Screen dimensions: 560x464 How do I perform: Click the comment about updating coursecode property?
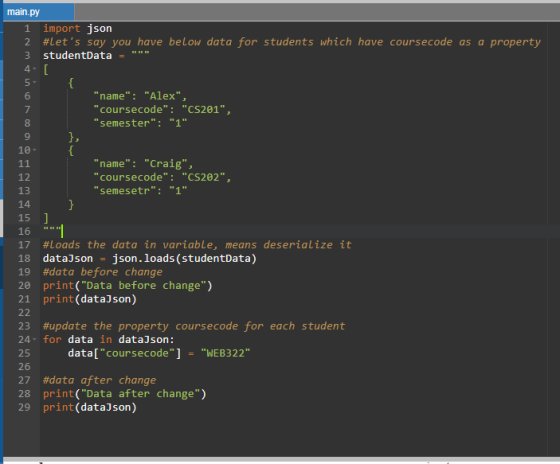[194, 326]
